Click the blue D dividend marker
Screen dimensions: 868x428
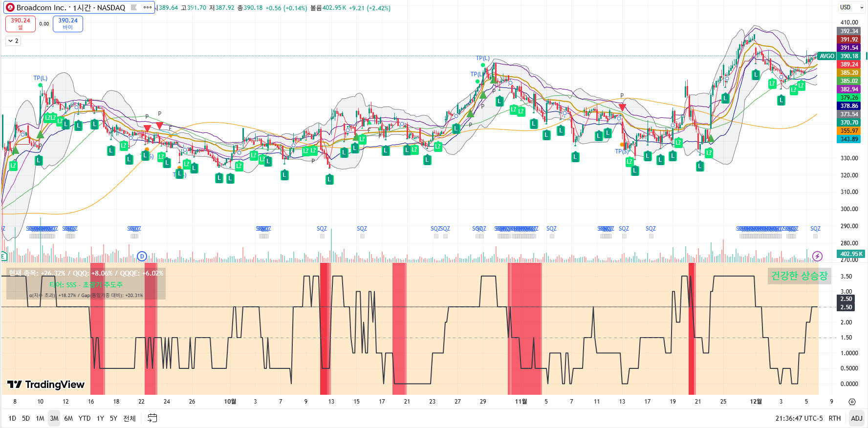(142, 256)
